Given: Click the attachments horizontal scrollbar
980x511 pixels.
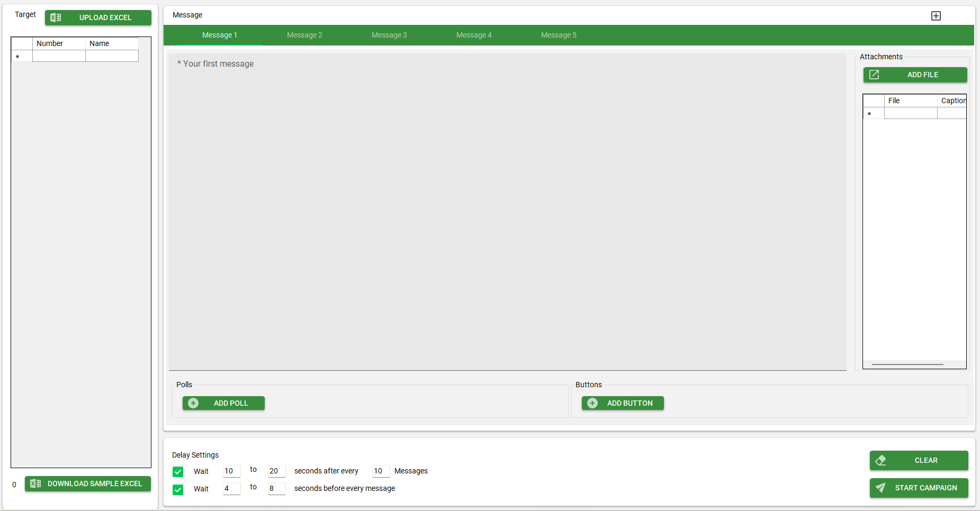Looking at the screenshot, I should coord(907,364).
